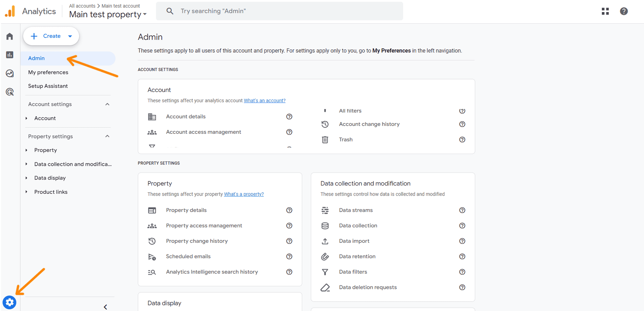This screenshot has width=644, height=311.
Task: Open the Create dropdown arrow
Action: [70, 36]
